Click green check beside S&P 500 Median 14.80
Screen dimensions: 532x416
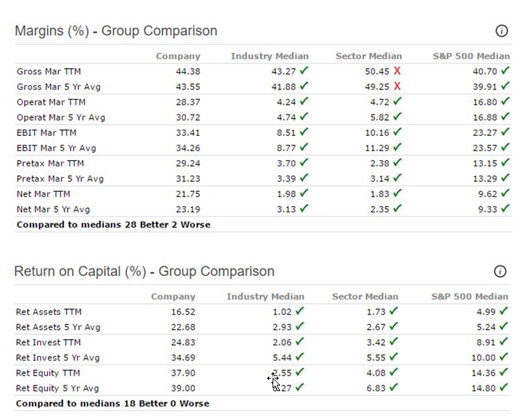point(504,387)
